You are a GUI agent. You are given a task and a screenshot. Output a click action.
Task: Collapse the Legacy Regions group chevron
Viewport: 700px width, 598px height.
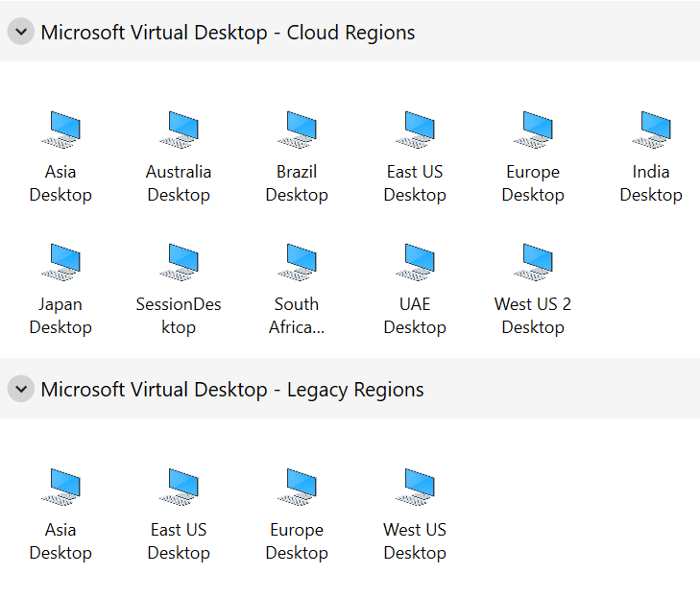coord(21,389)
